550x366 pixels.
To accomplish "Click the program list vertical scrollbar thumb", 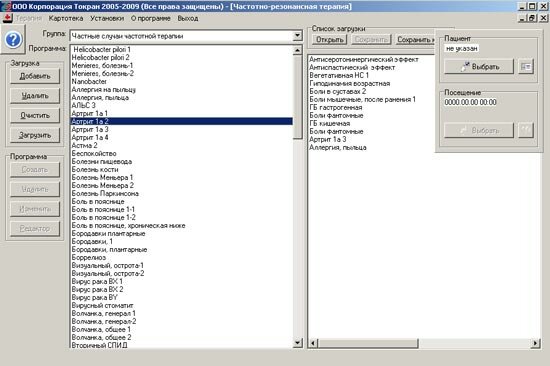I will click(297, 97).
